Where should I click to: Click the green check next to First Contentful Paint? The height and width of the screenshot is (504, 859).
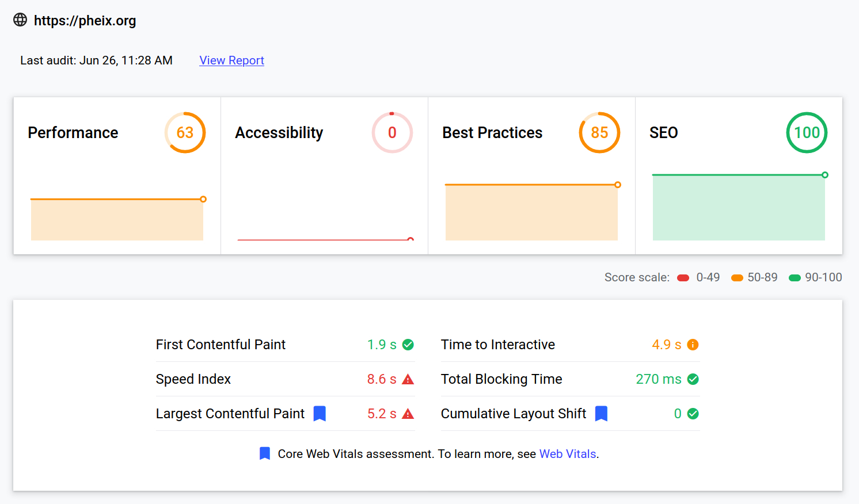pos(408,345)
